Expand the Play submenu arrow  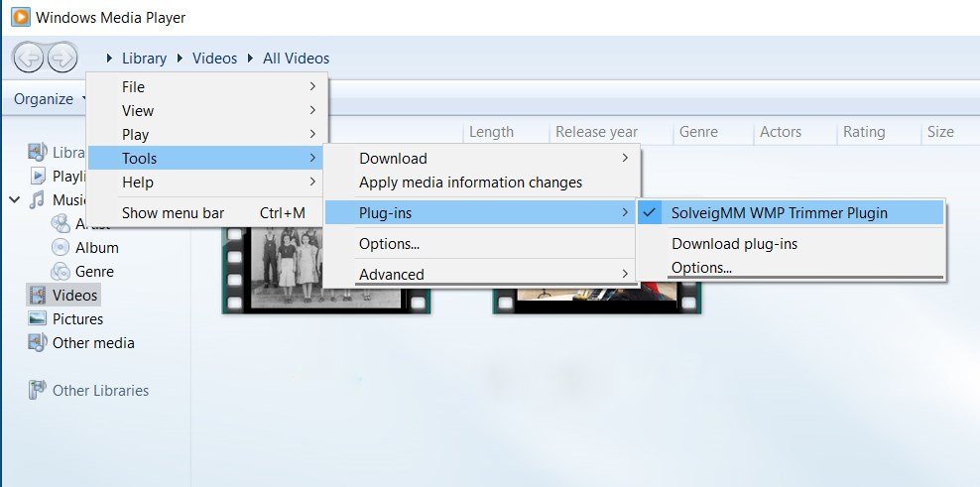(x=312, y=134)
